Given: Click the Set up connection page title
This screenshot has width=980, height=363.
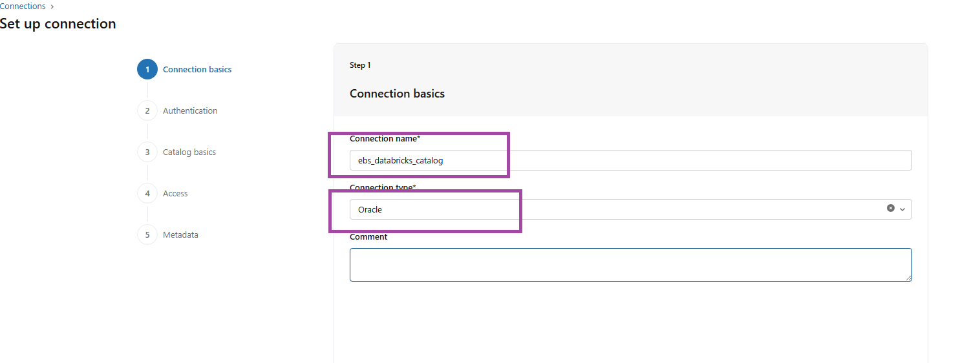Looking at the screenshot, I should (58, 24).
